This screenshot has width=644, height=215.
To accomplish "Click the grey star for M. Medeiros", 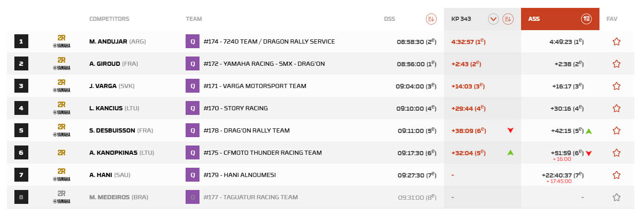I will click(616, 197).
